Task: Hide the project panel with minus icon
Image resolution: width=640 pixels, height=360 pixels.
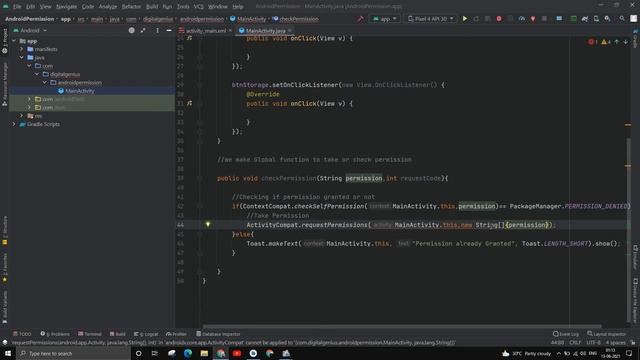Action: click(x=169, y=30)
